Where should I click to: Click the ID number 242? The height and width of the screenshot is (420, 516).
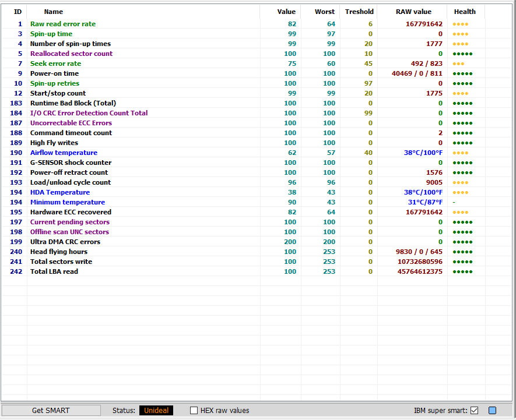(16, 271)
